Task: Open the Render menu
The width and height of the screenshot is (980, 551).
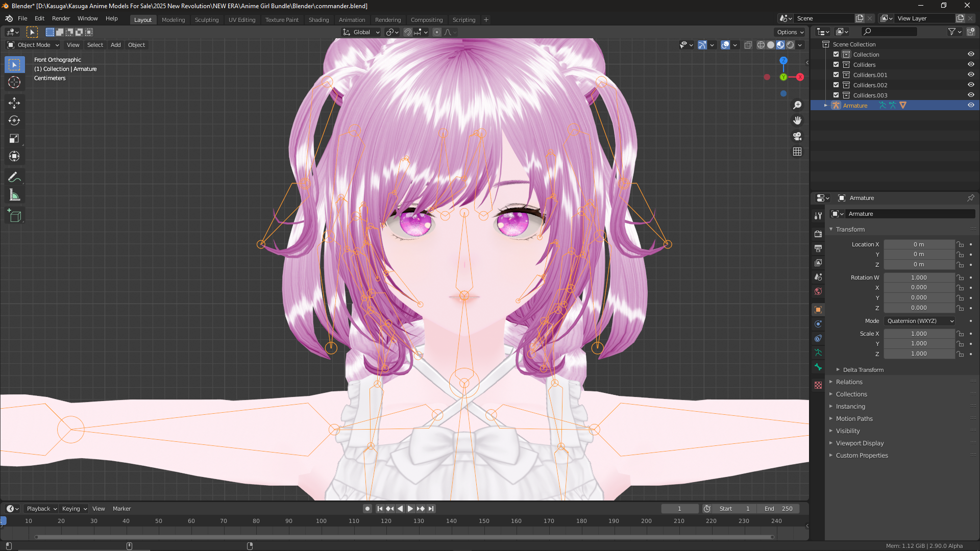Action: [61, 18]
